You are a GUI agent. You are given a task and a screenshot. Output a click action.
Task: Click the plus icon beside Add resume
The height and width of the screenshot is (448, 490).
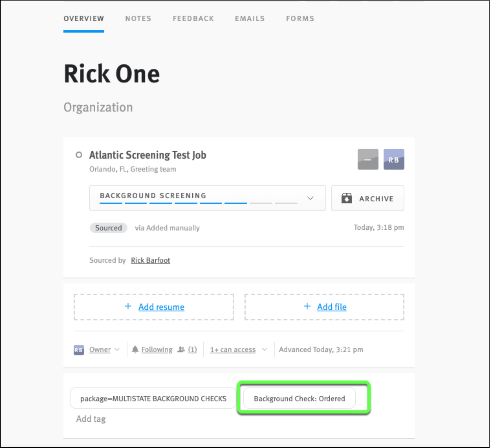click(x=128, y=306)
